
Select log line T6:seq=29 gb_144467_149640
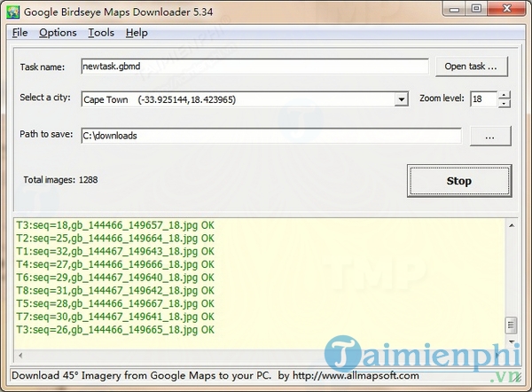[115, 278]
